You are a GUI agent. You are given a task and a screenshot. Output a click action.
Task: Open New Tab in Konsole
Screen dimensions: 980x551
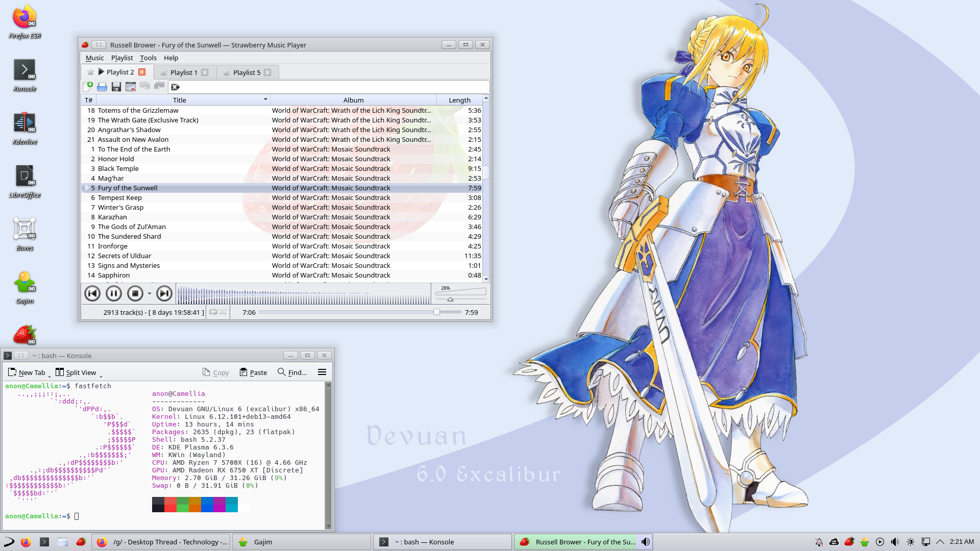tap(27, 372)
